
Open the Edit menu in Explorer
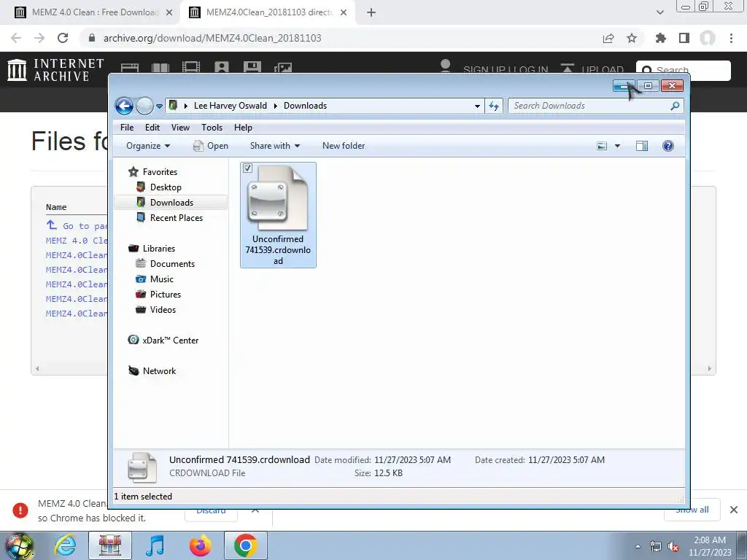152,128
